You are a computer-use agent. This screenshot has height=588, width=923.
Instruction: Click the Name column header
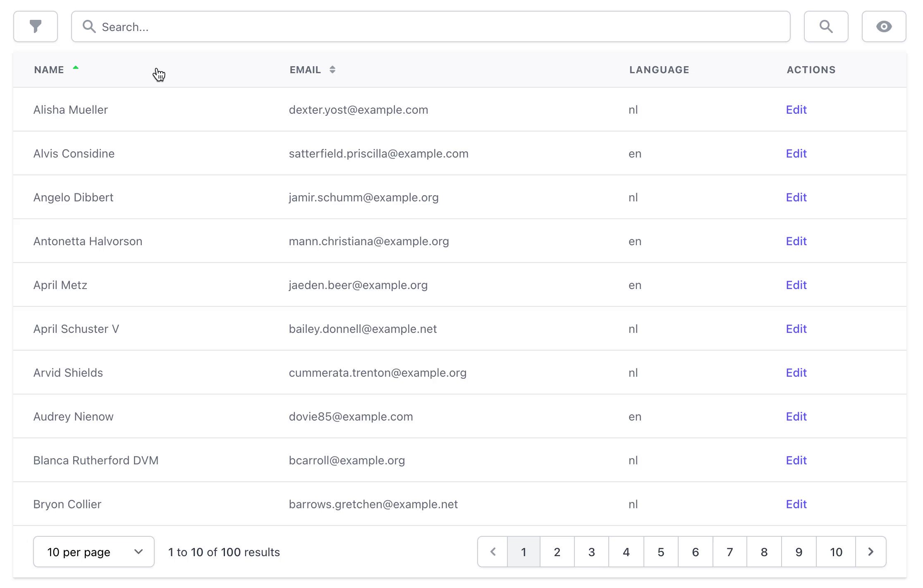click(x=49, y=70)
